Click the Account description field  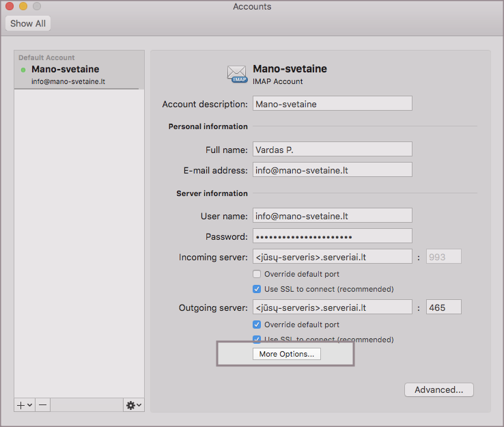[332, 104]
